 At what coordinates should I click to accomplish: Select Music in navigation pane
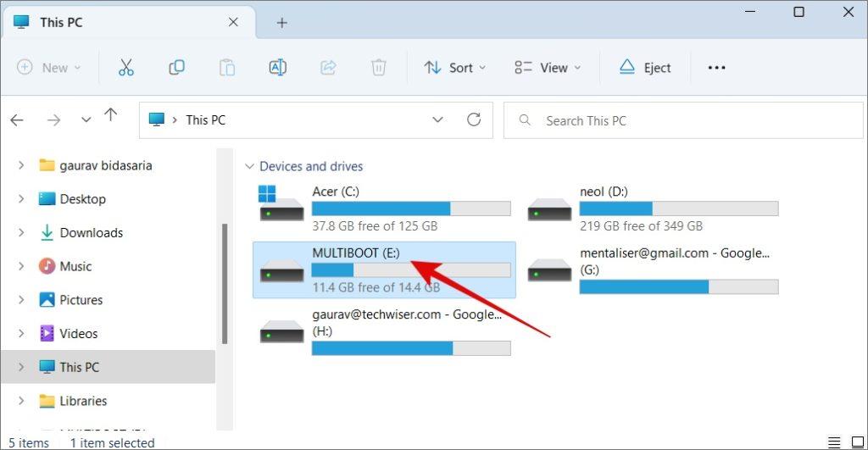pyautogui.click(x=65, y=266)
